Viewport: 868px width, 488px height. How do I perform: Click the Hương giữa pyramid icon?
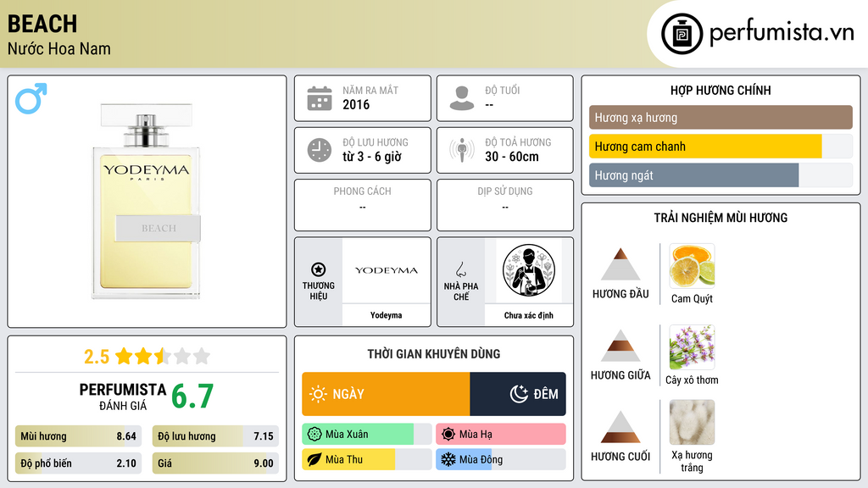point(620,346)
